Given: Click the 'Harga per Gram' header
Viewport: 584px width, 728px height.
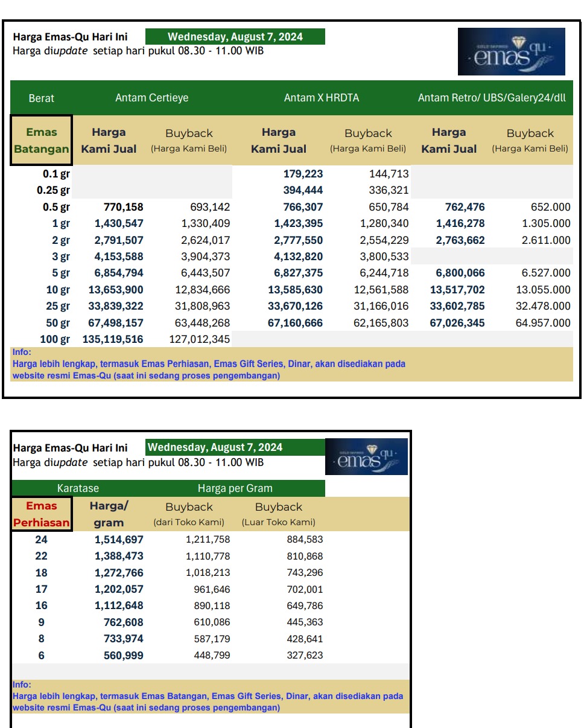Looking at the screenshot, I should pyautogui.click(x=235, y=488).
